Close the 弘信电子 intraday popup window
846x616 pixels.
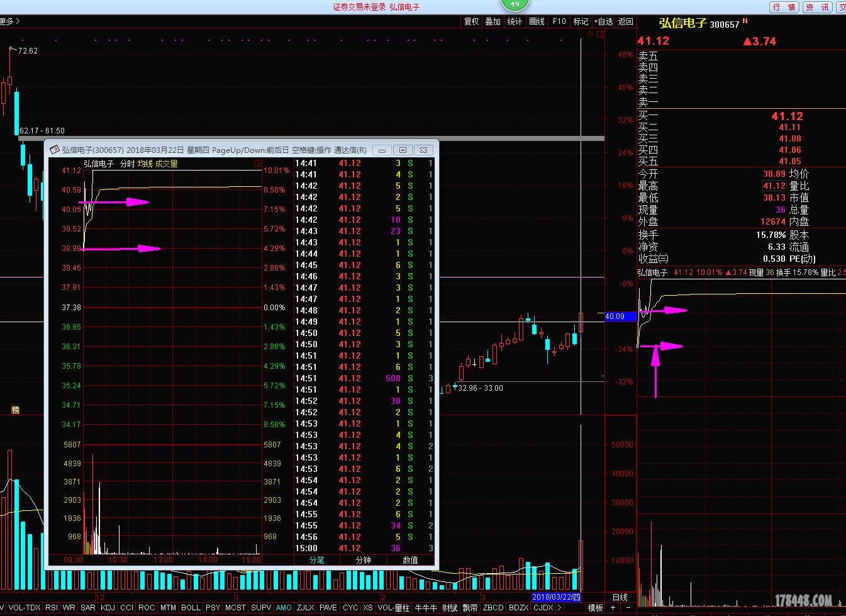point(424,150)
